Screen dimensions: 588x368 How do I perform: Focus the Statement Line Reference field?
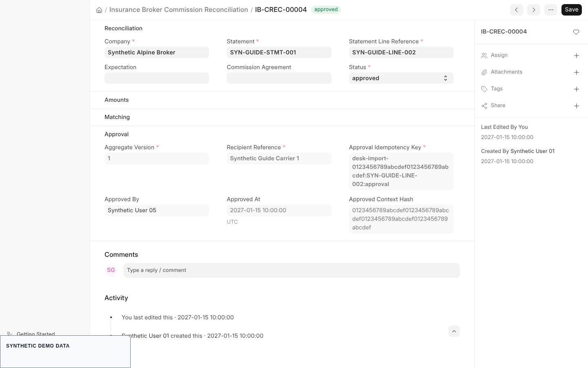point(401,52)
